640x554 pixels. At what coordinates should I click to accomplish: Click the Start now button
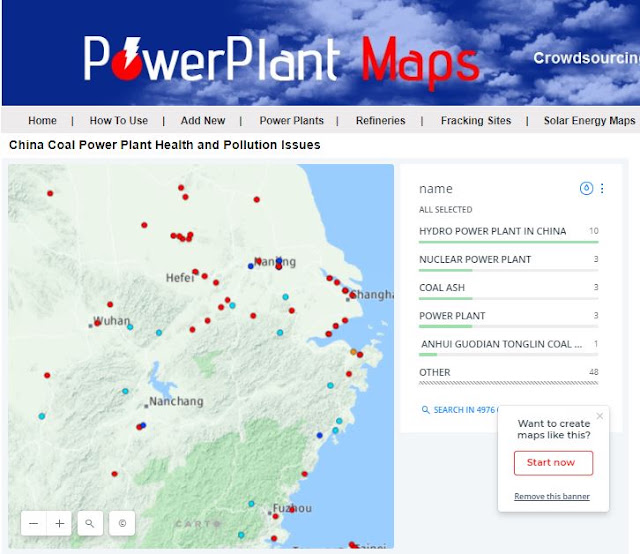point(553,463)
